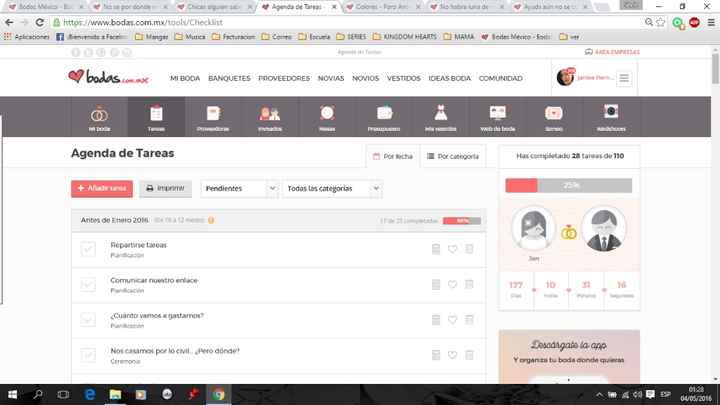Check off ¿Cuánto vamos a gastarnos? task
Screen dimensions: 720x405
(88, 320)
